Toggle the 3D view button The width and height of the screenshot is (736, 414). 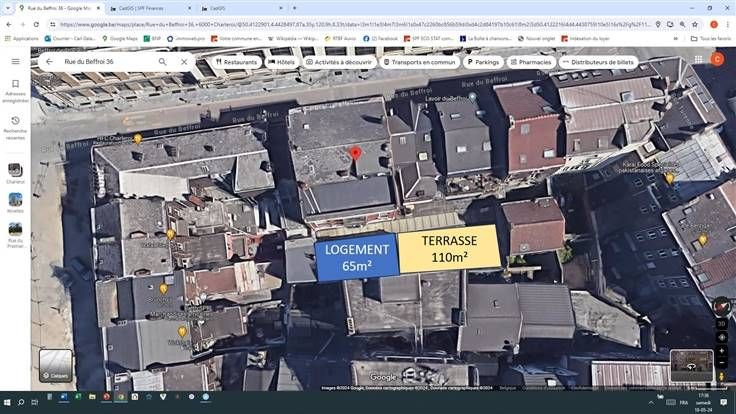pos(721,323)
